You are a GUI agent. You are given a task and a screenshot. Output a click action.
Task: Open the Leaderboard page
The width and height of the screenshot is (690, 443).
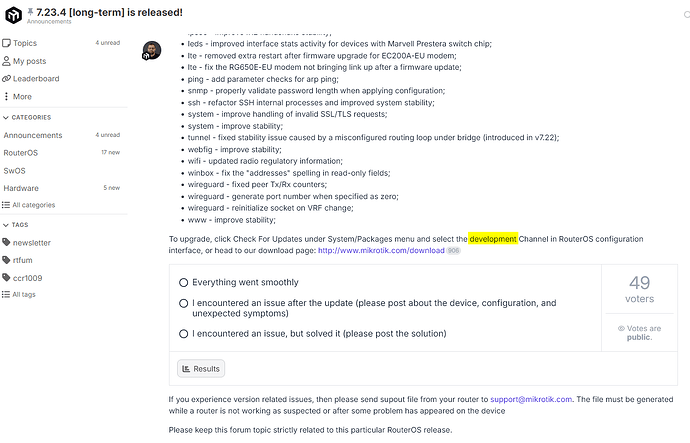pos(61,79)
